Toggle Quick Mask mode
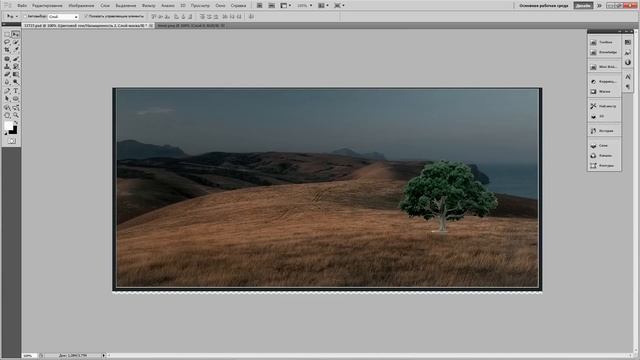640x360 pixels. pyautogui.click(x=11, y=141)
